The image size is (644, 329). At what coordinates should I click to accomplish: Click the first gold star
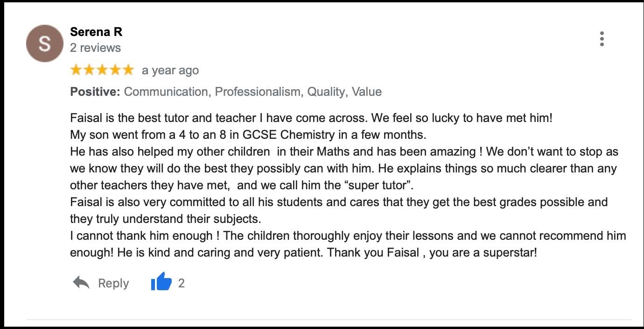(76, 70)
